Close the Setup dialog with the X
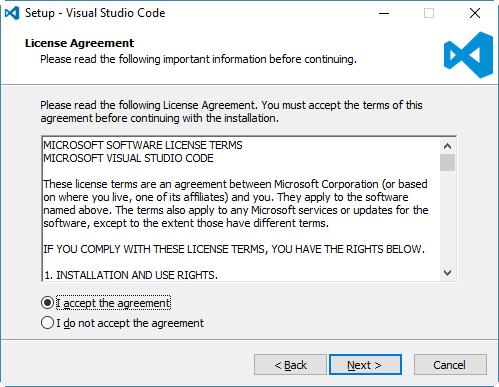The height and width of the screenshot is (387, 499). click(475, 13)
